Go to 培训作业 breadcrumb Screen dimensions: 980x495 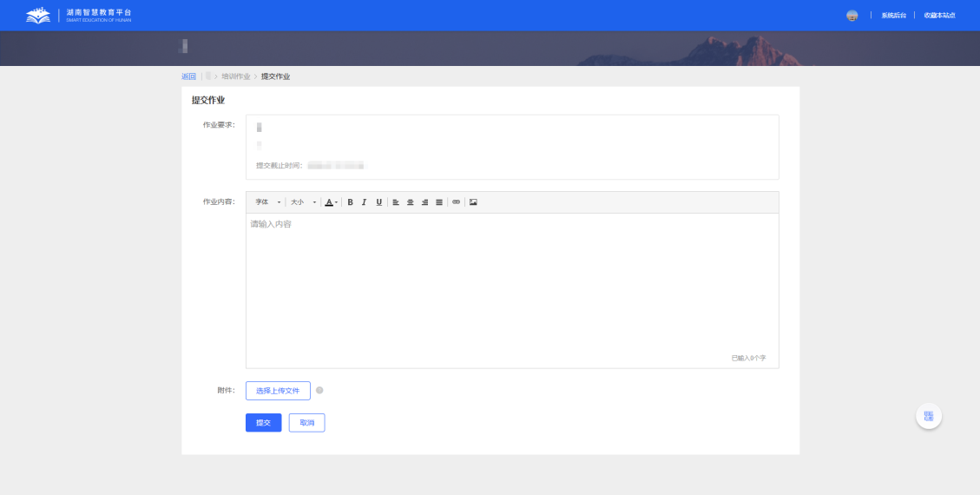pos(235,77)
